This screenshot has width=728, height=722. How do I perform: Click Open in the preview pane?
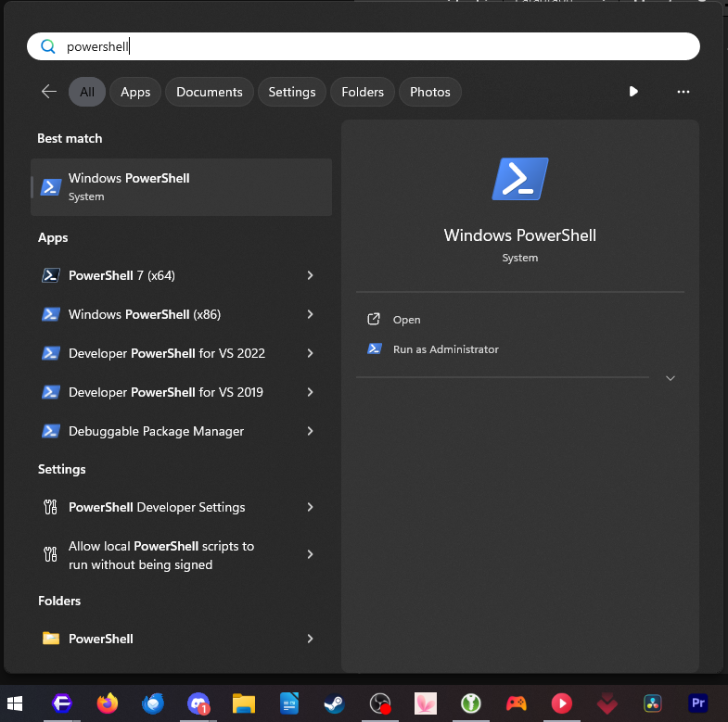tap(406, 320)
